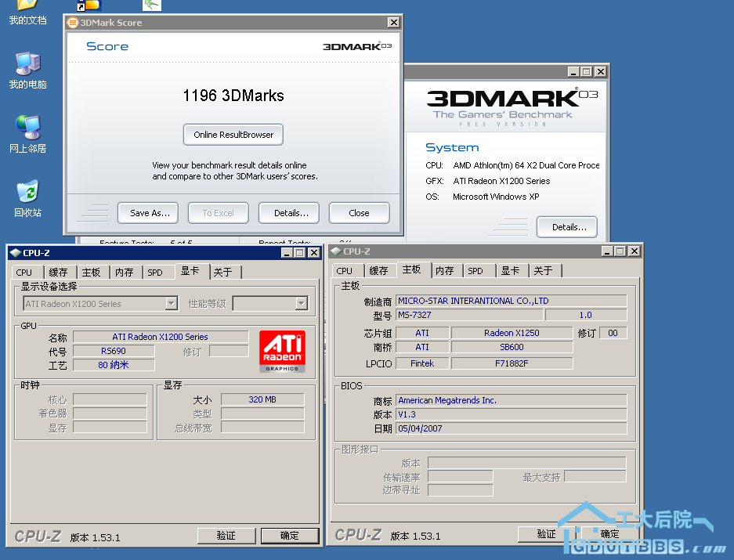Image resolution: width=734 pixels, height=560 pixels.
Task: Switch to SPD tab in left CPU-Z
Action: pyautogui.click(x=157, y=272)
